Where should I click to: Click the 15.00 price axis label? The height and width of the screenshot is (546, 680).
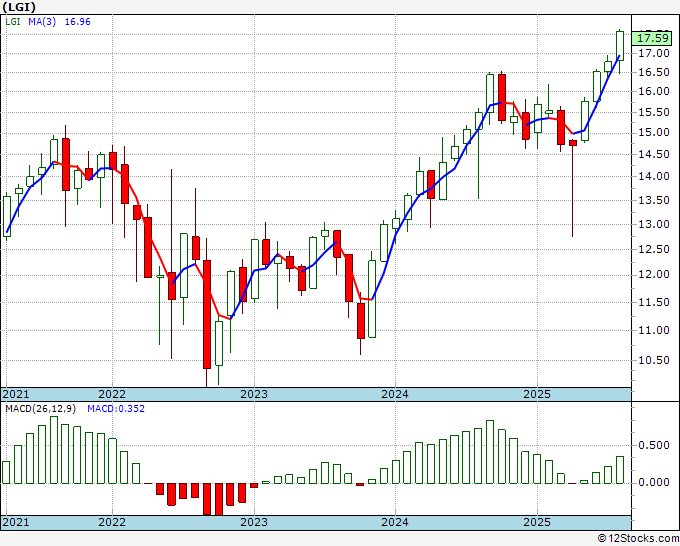click(654, 132)
